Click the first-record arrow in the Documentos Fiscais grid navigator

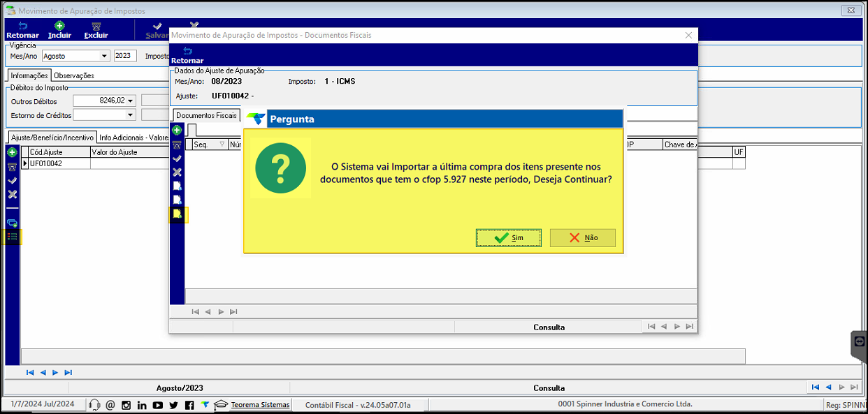coord(196,312)
